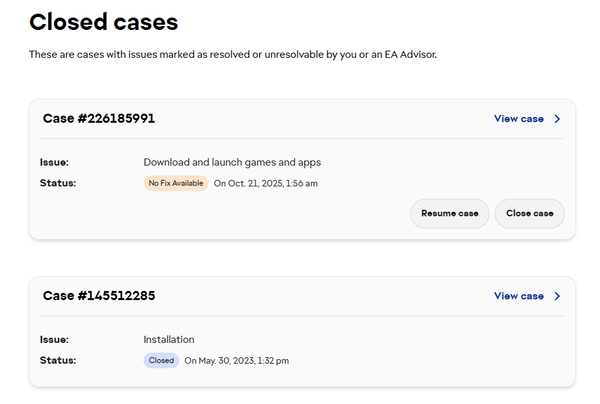600x404 pixels.
Task: Click the chevron arrow for case #226185991
Action: click(557, 119)
